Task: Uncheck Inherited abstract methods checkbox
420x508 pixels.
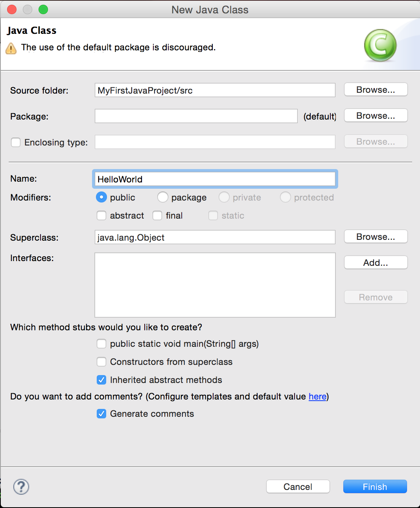Action: pos(101,380)
